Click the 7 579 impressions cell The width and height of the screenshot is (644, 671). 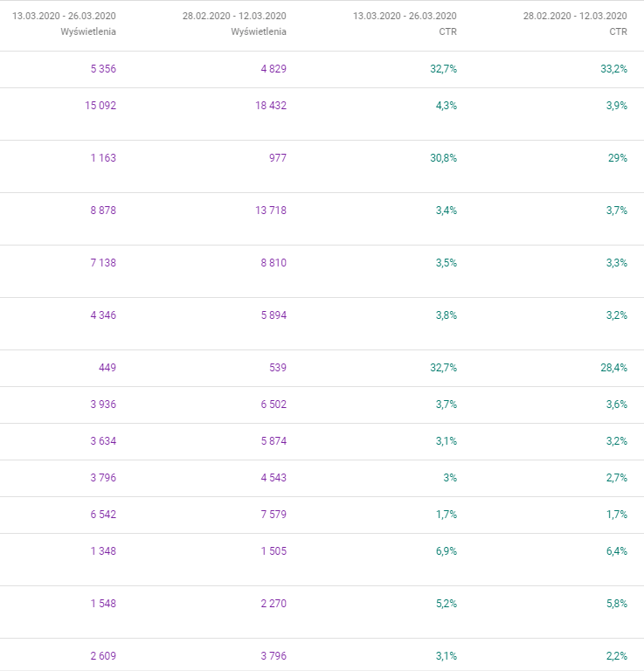(x=274, y=515)
